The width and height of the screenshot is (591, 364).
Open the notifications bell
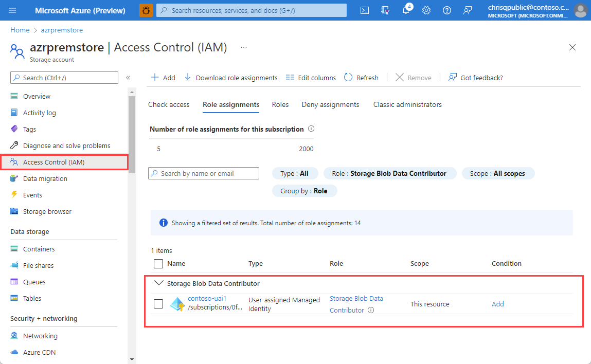point(406,10)
